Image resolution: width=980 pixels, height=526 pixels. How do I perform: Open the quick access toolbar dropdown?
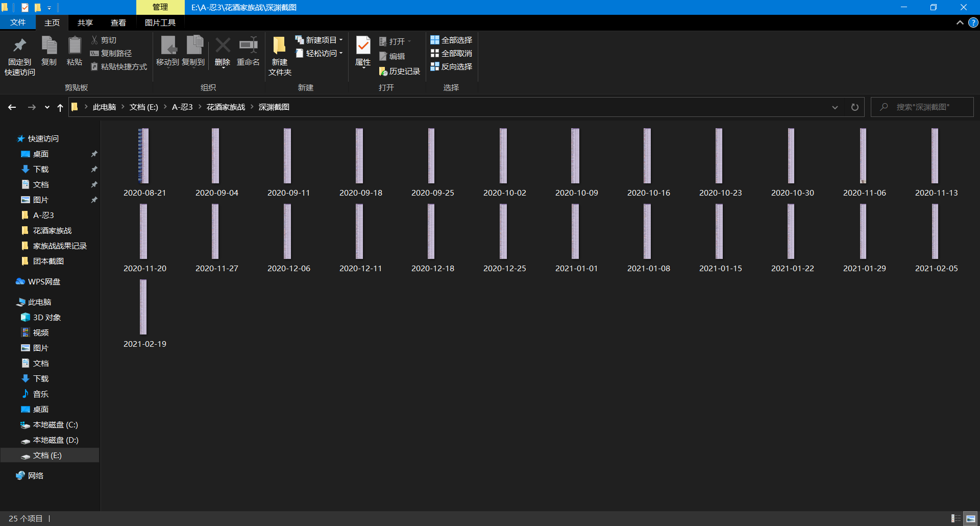pos(50,8)
